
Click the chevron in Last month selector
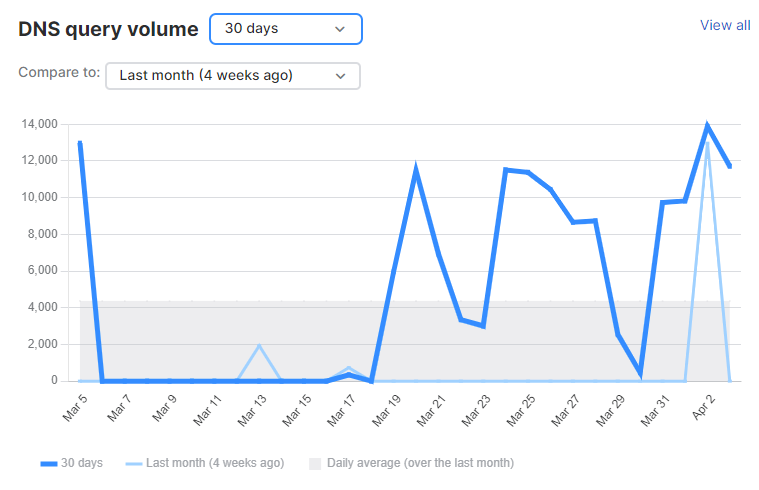point(340,76)
